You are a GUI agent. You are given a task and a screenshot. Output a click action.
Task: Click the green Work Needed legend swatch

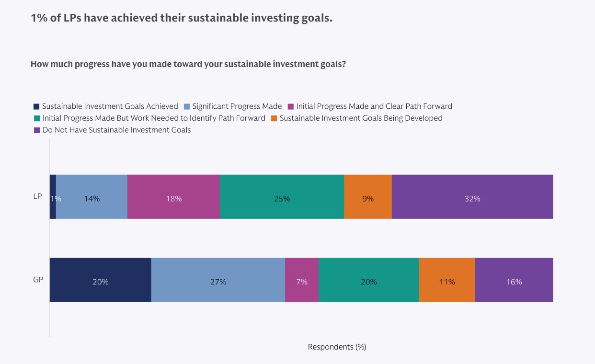point(36,118)
